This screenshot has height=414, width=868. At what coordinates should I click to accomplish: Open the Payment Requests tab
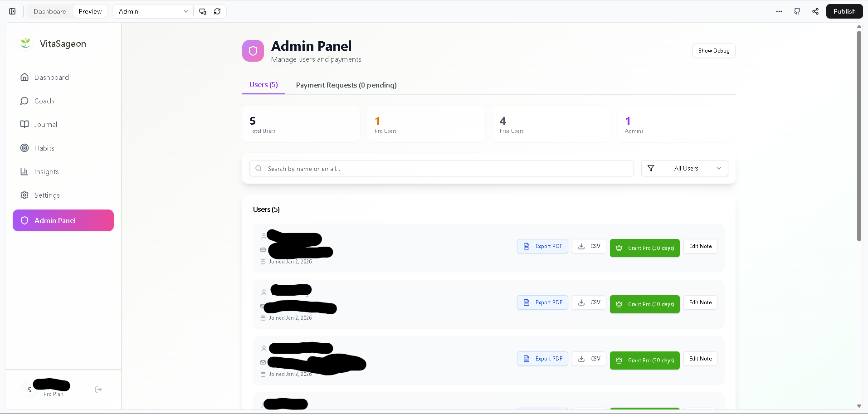346,85
